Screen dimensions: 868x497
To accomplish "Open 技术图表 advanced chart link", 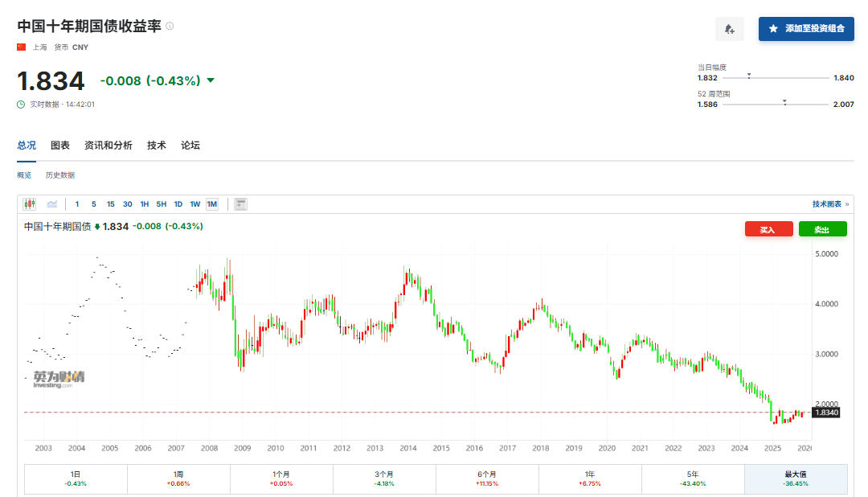I will pos(829,204).
